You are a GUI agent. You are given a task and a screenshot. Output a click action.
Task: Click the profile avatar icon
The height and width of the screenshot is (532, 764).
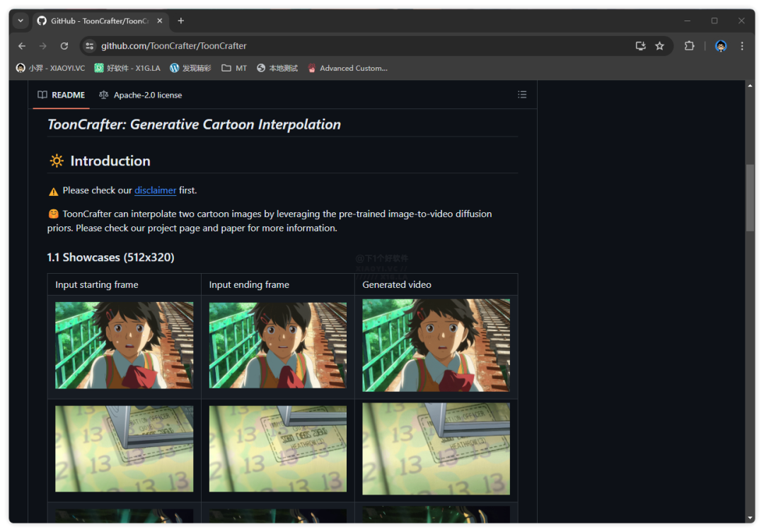[721, 46]
